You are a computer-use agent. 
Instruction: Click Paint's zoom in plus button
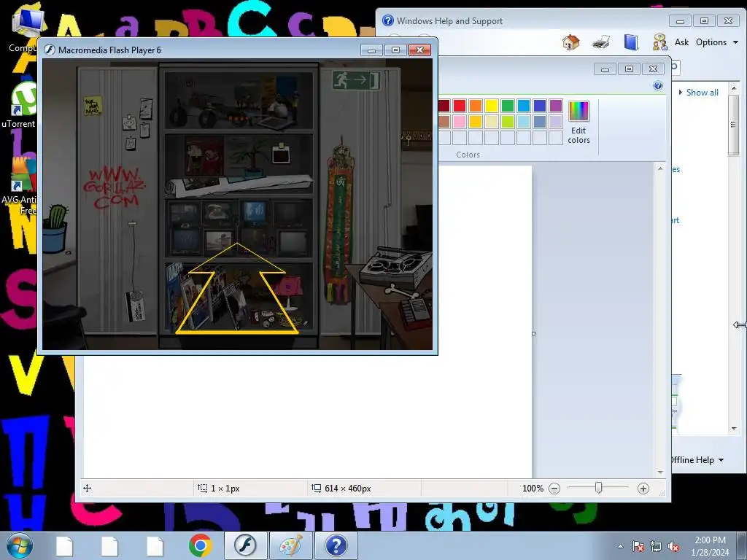click(x=643, y=488)
